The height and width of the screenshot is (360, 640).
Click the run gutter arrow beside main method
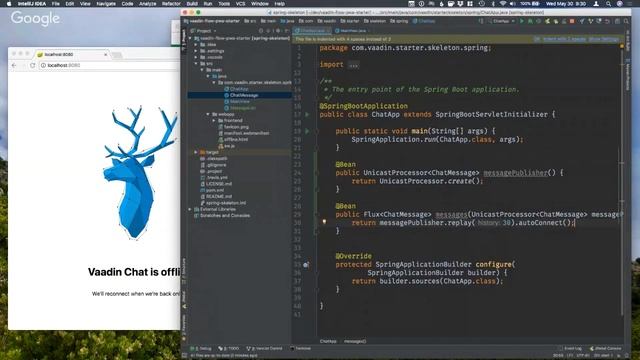[307, 131]
